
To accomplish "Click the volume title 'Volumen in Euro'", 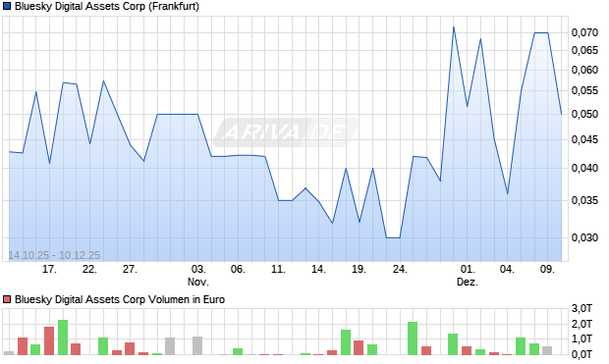I will coord(186,299).
